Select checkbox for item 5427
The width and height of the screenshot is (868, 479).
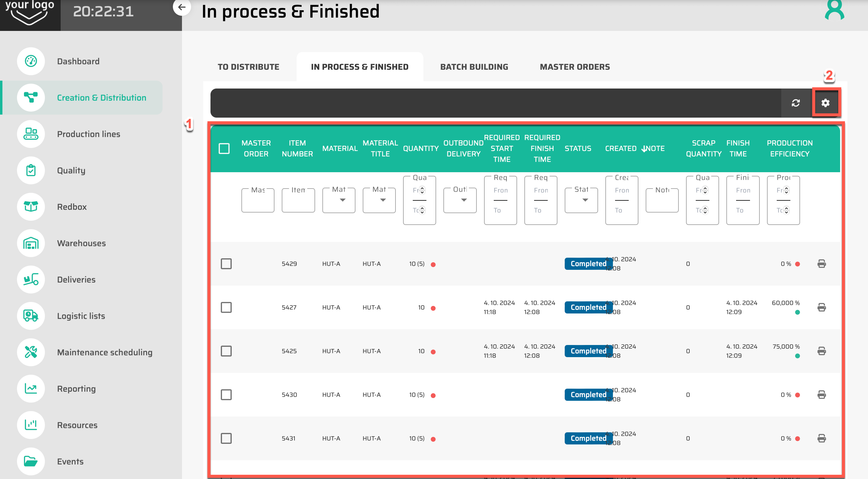pyautogui.click(x=226, y=307)
